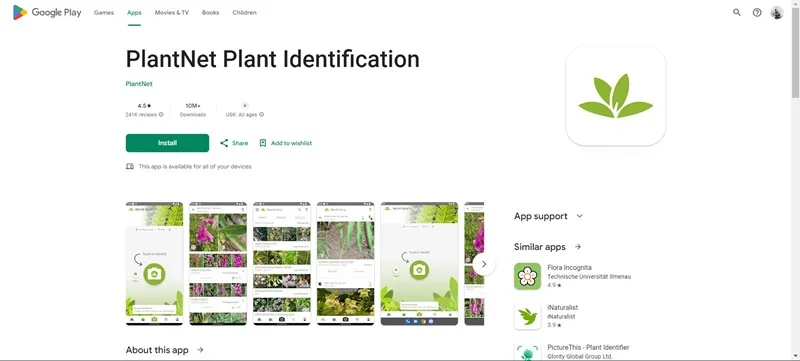Open Similar apps via arrow

point(578,247)
